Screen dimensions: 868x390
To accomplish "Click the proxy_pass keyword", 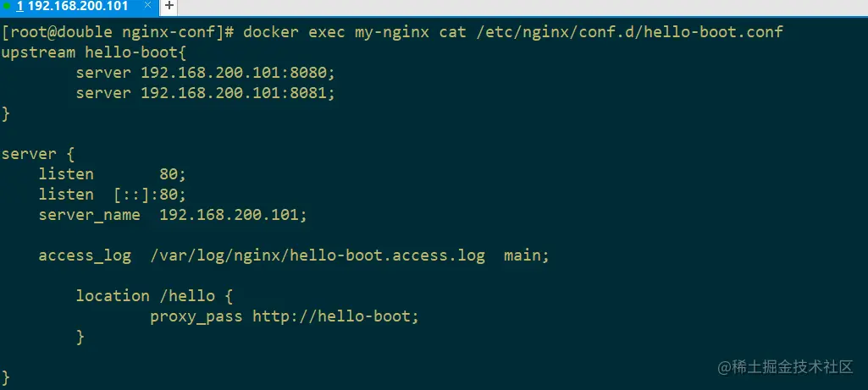I will point(196,316).
